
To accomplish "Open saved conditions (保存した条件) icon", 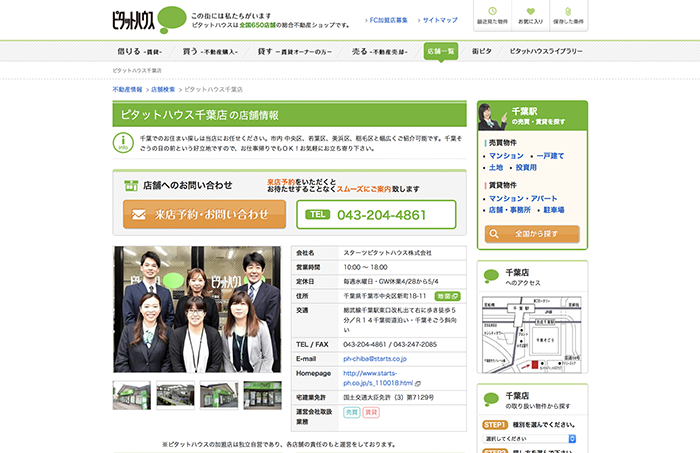I will pos(568,14).
